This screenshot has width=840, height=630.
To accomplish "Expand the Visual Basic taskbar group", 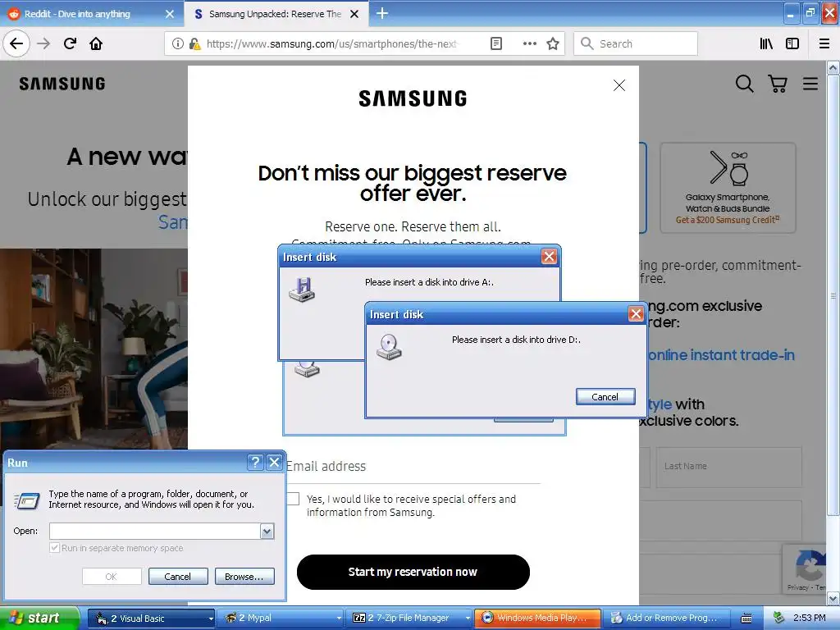I will [x=211, y=619].
